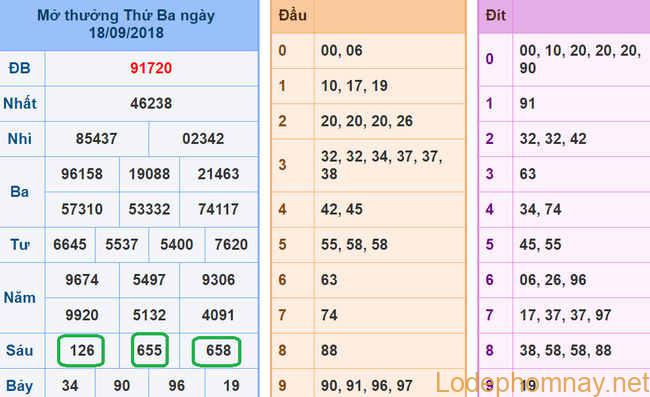650x397 pixels.
Task: Click the header 'Mở thưởng Thứ Ba ngày 18/09/2018'
Action: (x=126, y=24)
